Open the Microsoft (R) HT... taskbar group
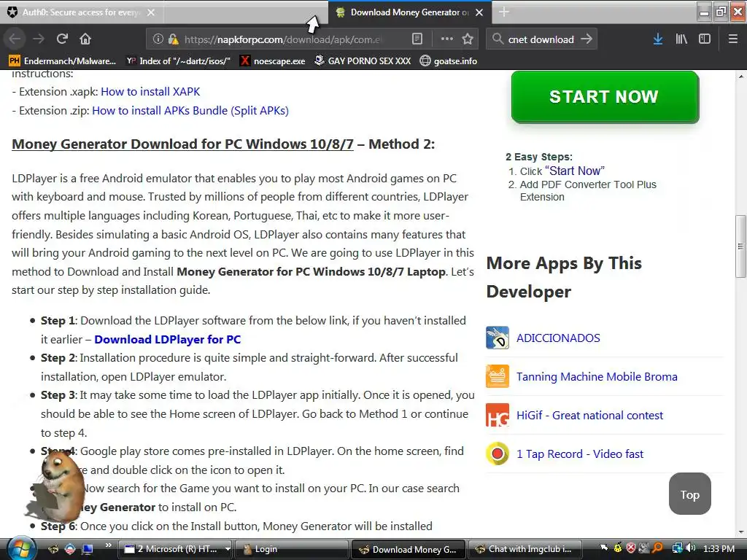This screenshot has width=747, height=560. (174, 549)
